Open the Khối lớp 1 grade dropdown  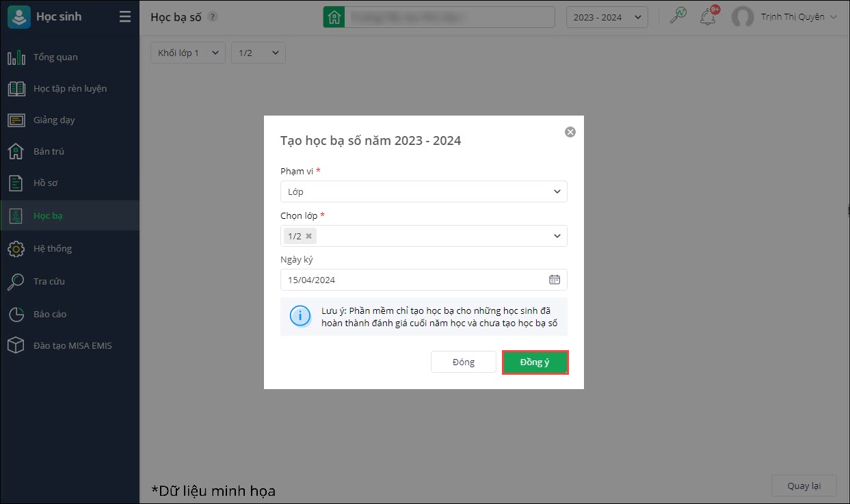pyautogui.click(x=188, y=53)
